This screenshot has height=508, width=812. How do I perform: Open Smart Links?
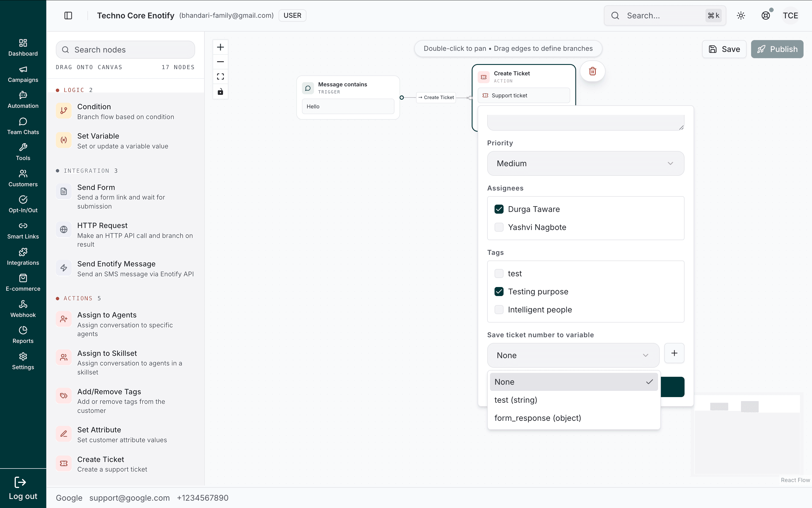(x=23, y=231)
